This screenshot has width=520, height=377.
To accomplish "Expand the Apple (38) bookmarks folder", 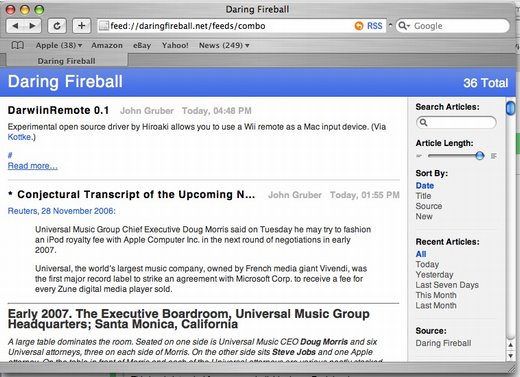I will click(x=59, y=45).
